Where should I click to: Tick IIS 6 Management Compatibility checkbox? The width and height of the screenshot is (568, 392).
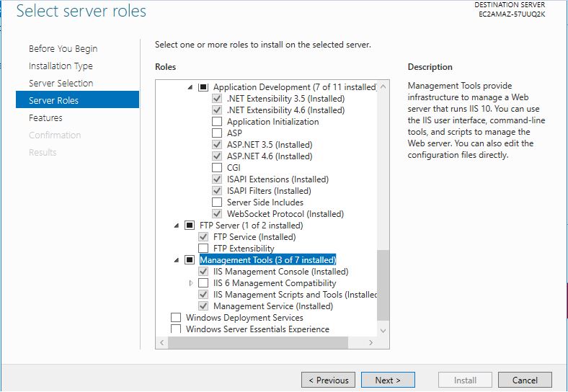coord(203,283)
